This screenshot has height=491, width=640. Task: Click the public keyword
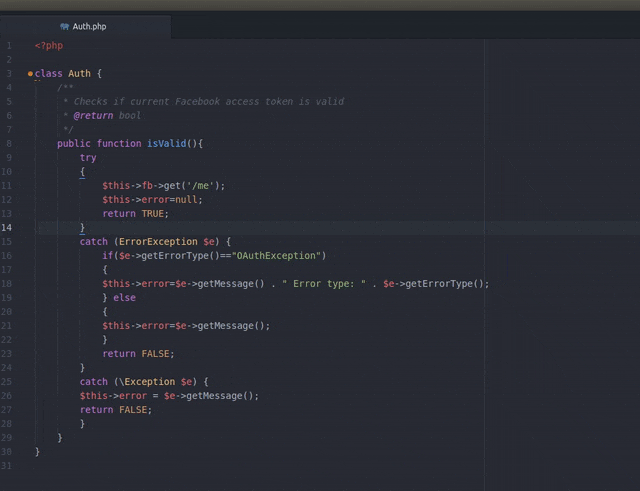tap(74, 144)
